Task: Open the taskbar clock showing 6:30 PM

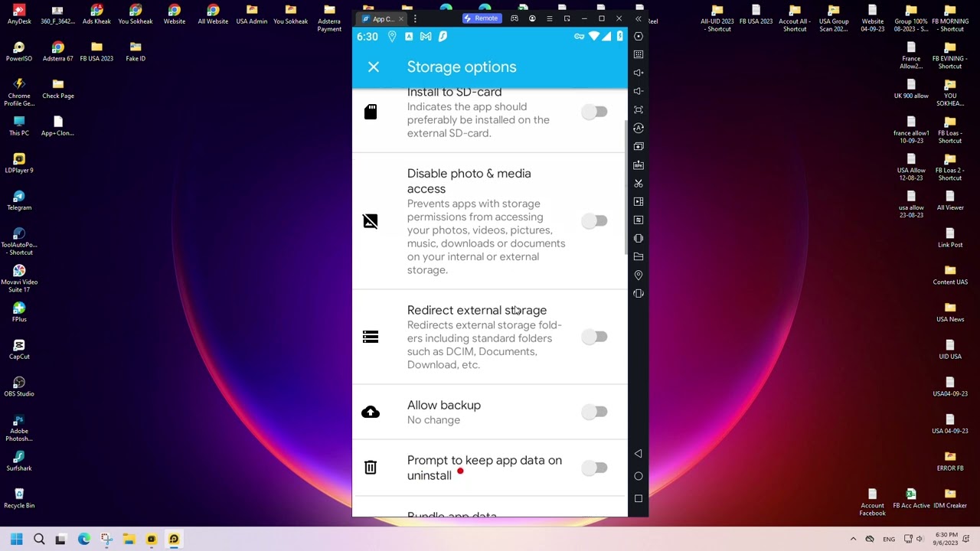Action: 946,539
